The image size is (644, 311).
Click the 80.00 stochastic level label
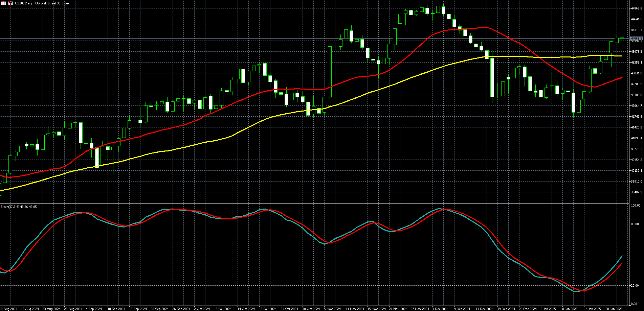point(635,224)
